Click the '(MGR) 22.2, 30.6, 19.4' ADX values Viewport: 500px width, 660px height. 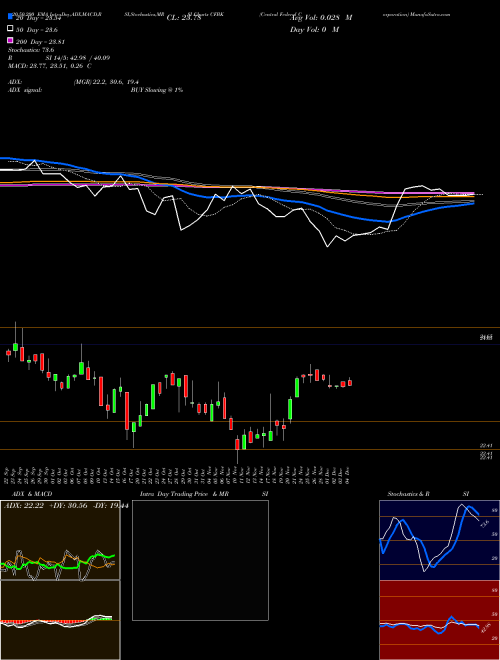pos(106,82)
